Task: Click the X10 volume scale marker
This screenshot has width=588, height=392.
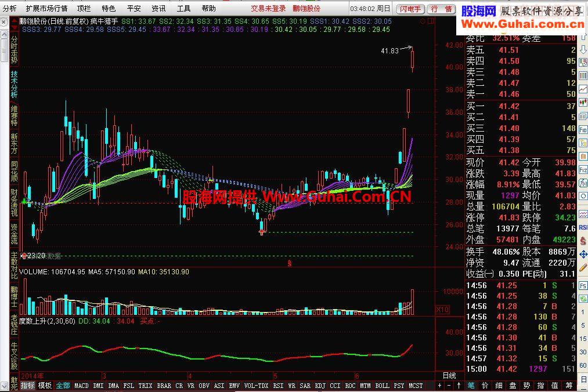Action: click(x=443, y=310)
